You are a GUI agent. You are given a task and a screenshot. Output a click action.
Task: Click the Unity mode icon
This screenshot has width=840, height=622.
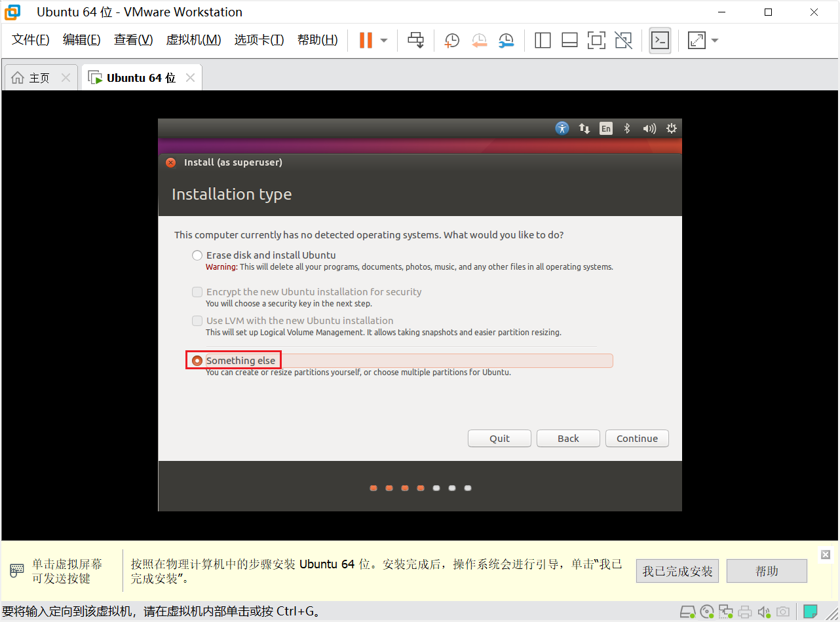(x=624, y=41)
